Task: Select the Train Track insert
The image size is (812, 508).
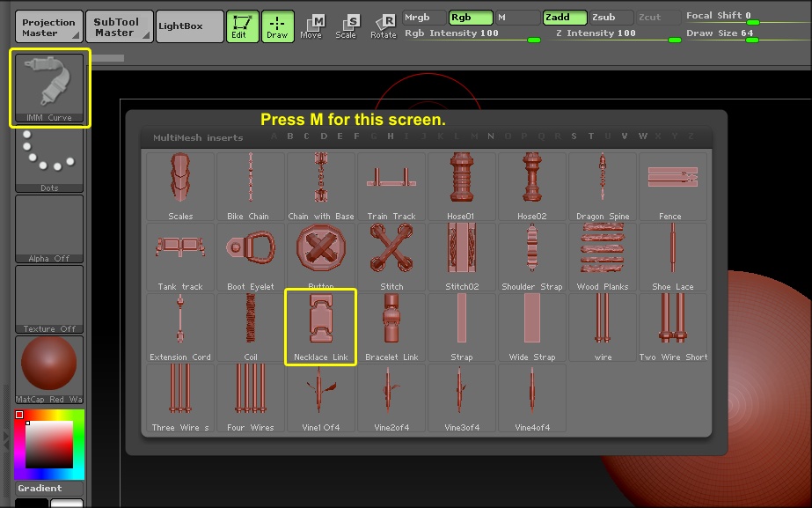Action: coord(391,187)
